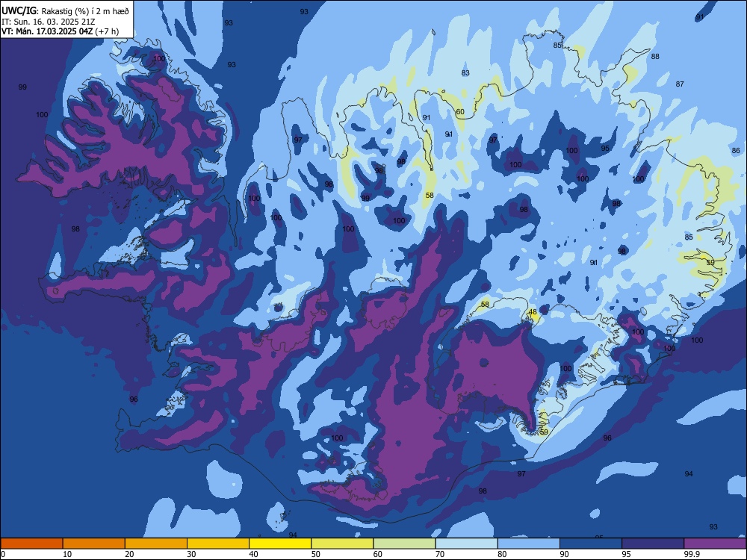
Task: Select the 87 humidity value on the map
Action: [680, 84]
